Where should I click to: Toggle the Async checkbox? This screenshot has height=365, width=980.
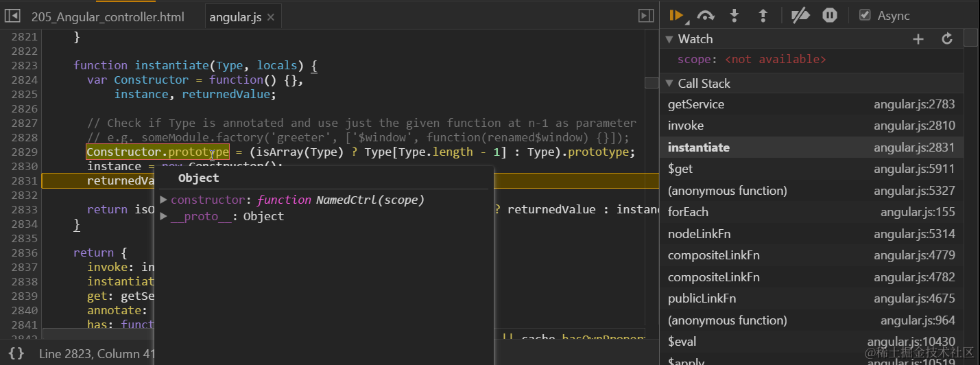click(865, 15)
